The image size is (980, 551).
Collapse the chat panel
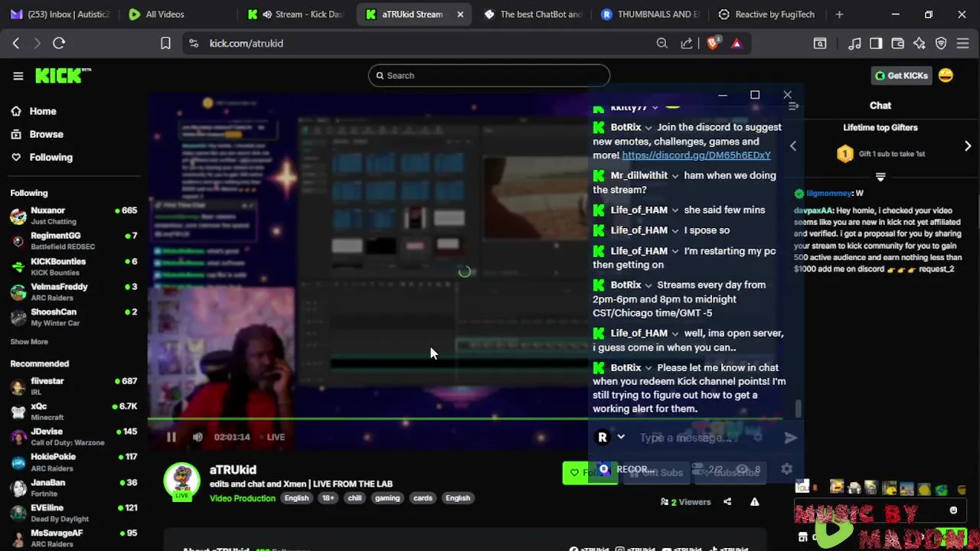click(794, 106)
